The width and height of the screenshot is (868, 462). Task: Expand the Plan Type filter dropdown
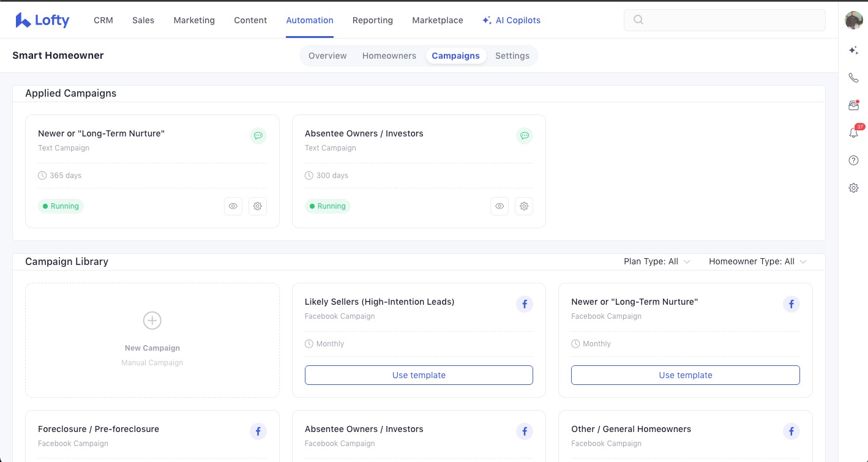pyautogui.click(x=657, y=261)
